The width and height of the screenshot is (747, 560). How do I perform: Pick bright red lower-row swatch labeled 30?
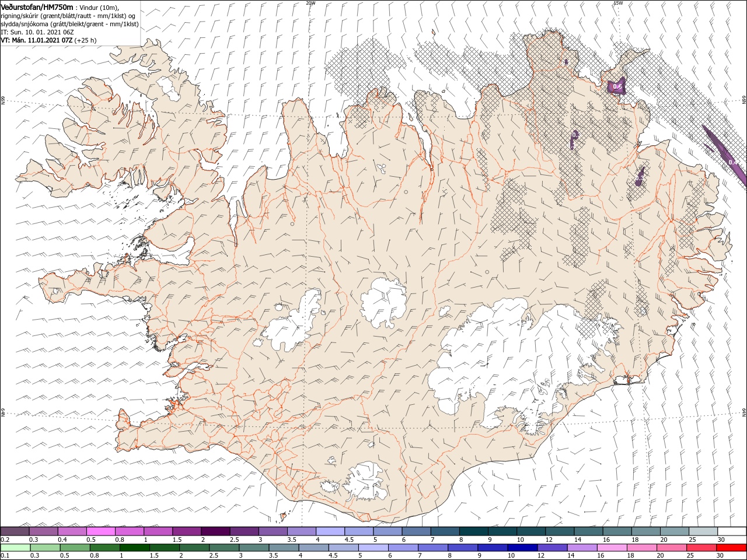click(x=731, y=548)
